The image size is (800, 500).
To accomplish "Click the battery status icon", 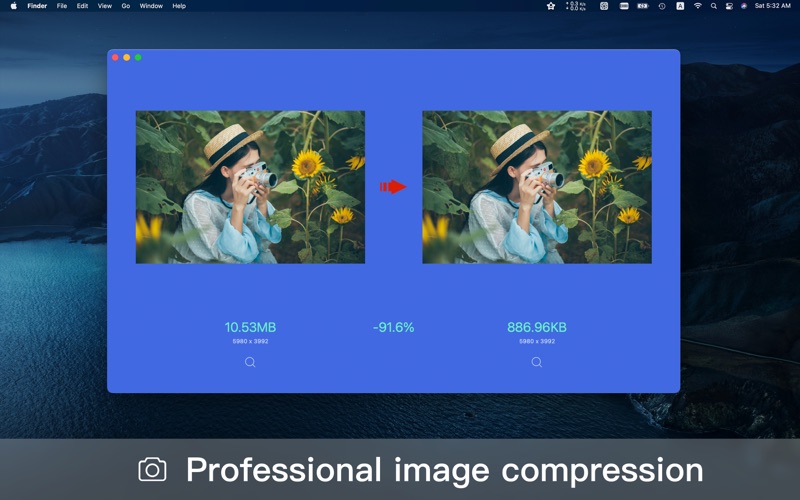I will [643, 6].
